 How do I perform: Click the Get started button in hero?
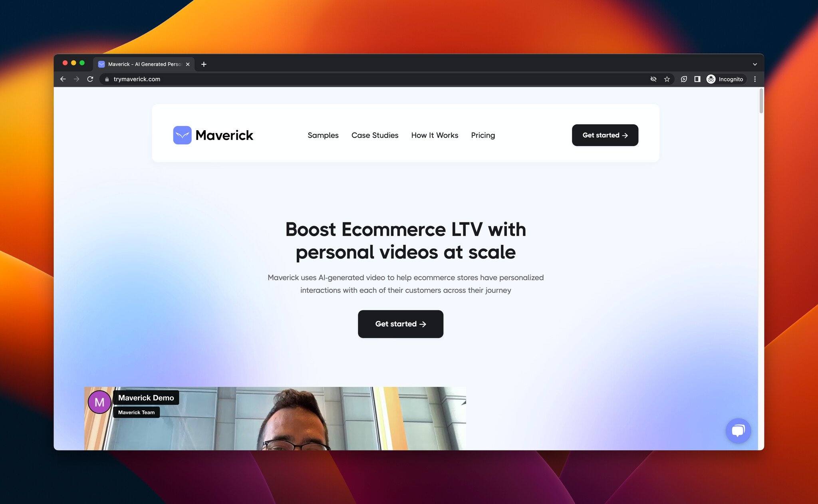click(x=400, y=323)
